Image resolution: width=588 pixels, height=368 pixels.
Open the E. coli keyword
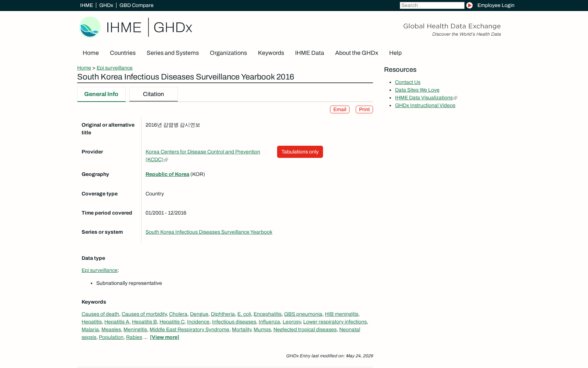click(244, 314)
